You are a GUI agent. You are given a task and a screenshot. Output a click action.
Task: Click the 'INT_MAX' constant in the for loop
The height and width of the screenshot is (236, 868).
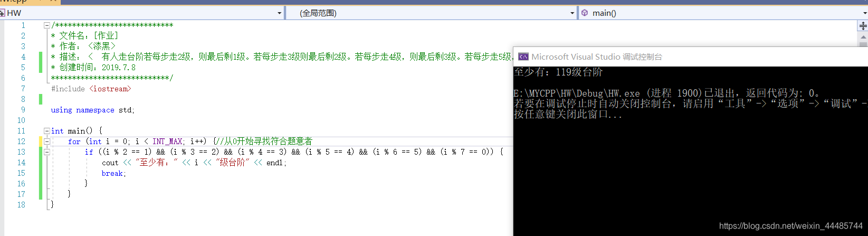[x=167, y=141]
